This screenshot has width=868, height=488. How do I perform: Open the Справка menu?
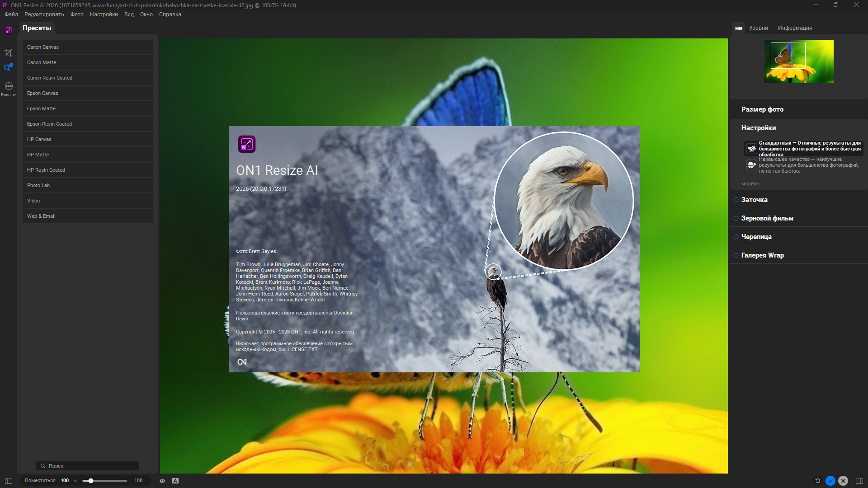170,14
